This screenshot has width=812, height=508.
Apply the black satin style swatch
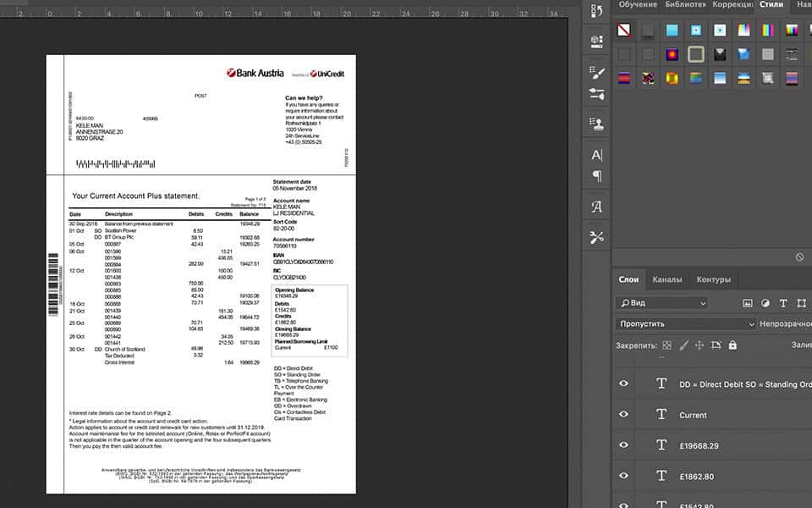point(720,54)
